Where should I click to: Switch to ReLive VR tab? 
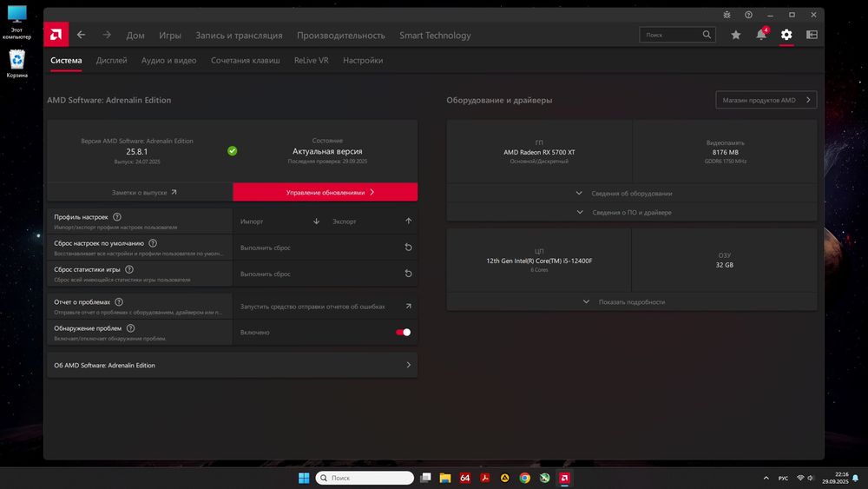coord(311,60)
